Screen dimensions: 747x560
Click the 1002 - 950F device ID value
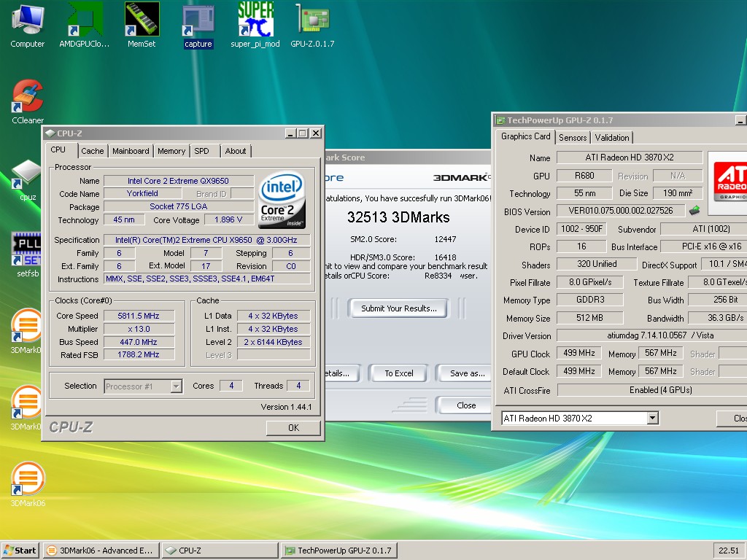coord(581,229)
